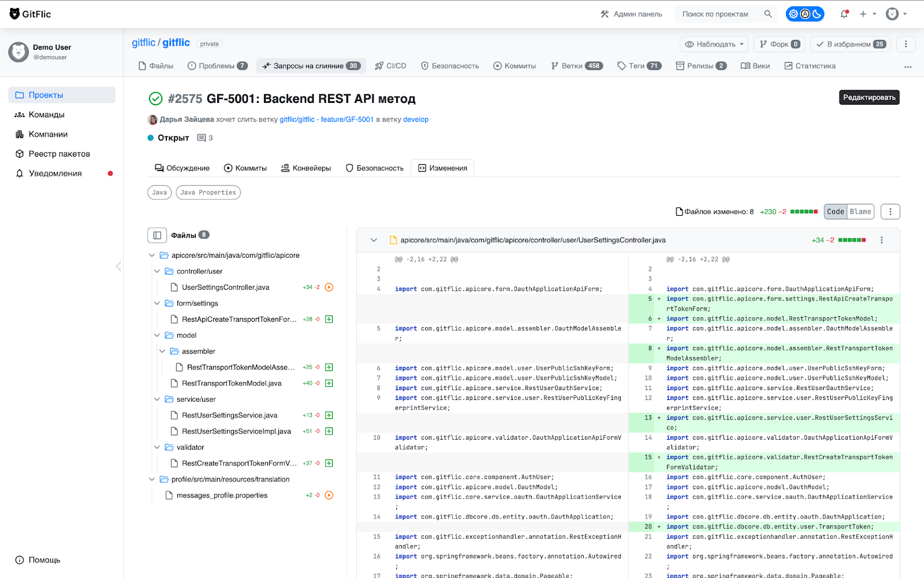924x578 pixels.
Task: Open the Релизы tab
Action: (701, 66)
